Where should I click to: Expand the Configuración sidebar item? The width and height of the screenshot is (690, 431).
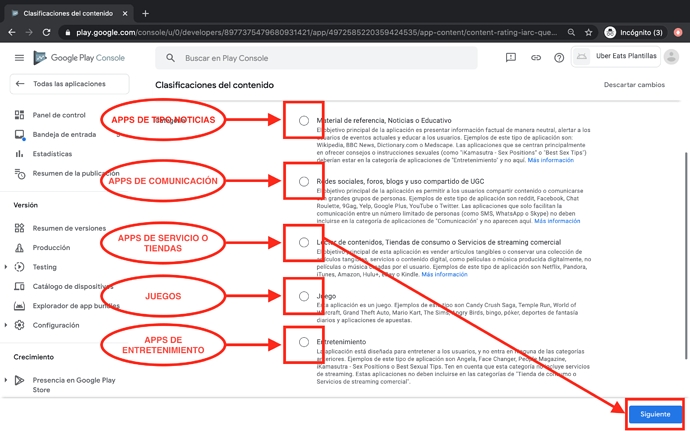(x=7, y=325)
